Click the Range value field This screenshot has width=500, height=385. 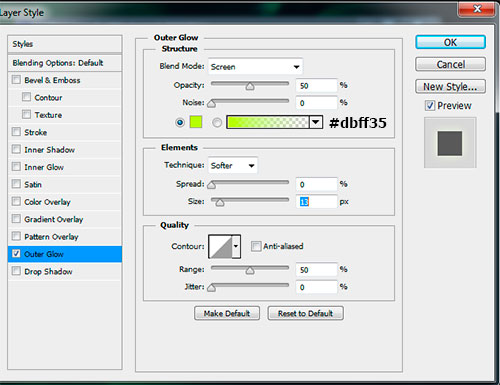coord(316,270)
